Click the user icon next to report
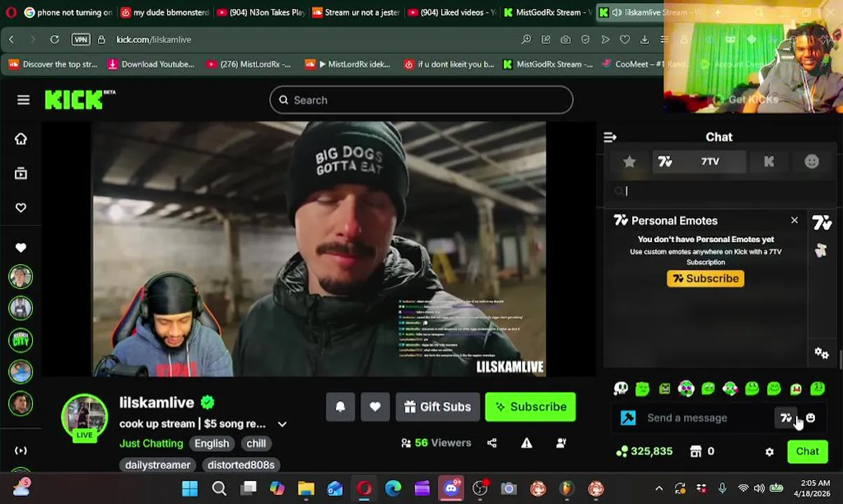This screenshot has height=504, width=843. point(561,443)
